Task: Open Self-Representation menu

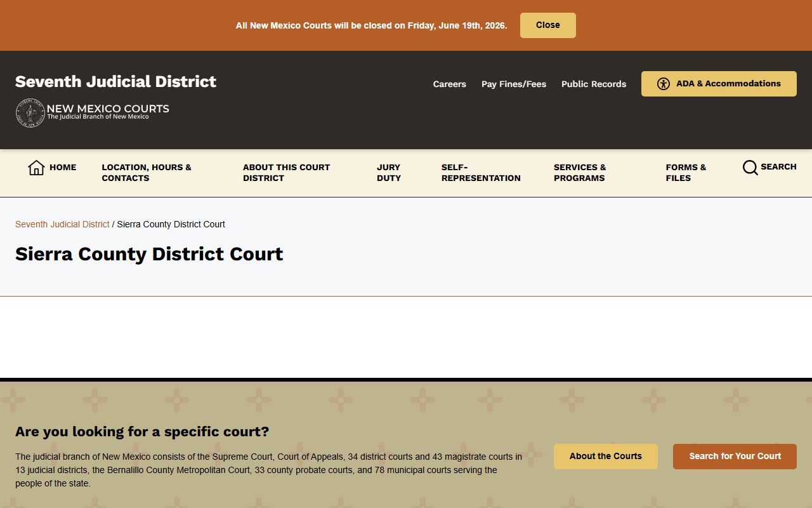Action: pos(481,173)
